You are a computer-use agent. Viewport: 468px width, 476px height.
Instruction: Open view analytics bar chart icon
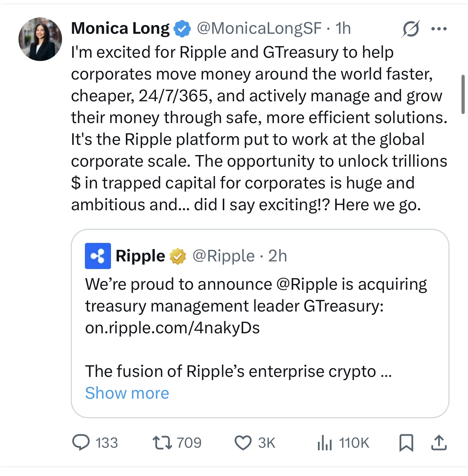coord(324,443)
